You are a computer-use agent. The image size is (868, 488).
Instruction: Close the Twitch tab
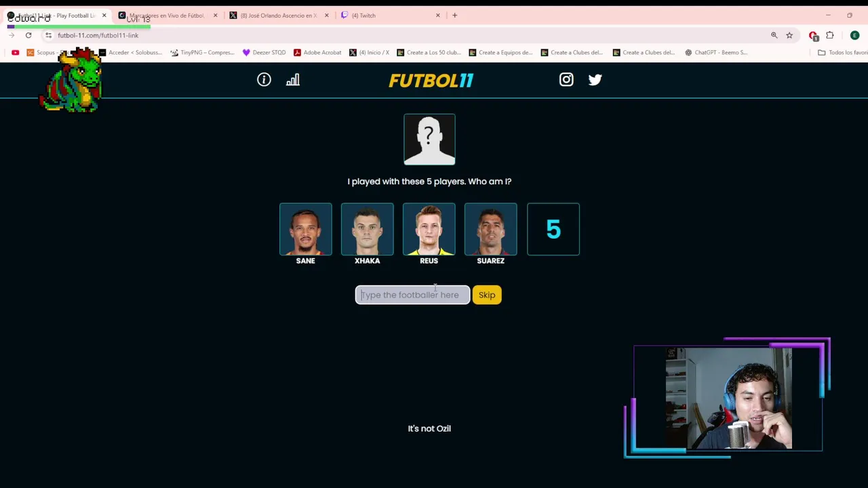click(438, 15)
